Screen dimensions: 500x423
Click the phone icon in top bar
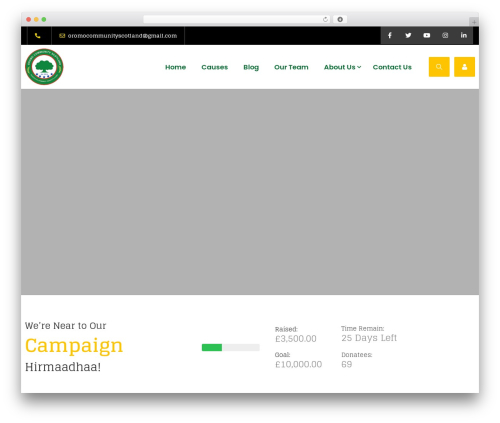(x=38, y=36)
